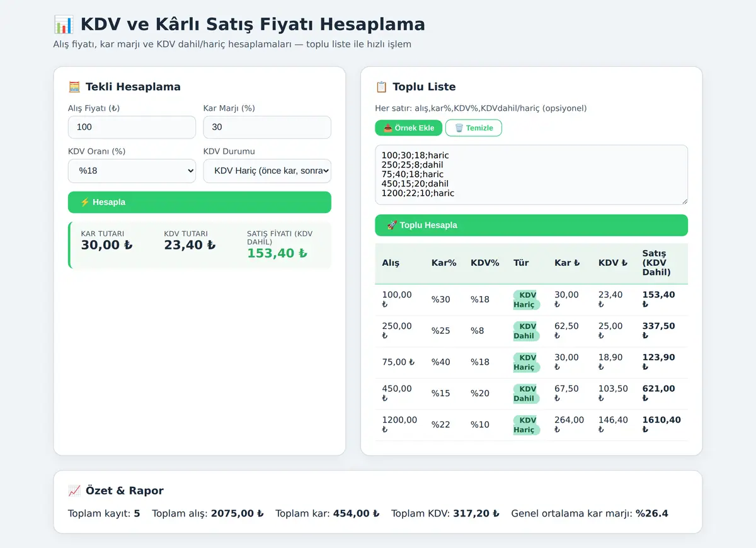Click the Tür column header
The height and width of the screenshot is (548, 756).
click(x=521, y=263)
